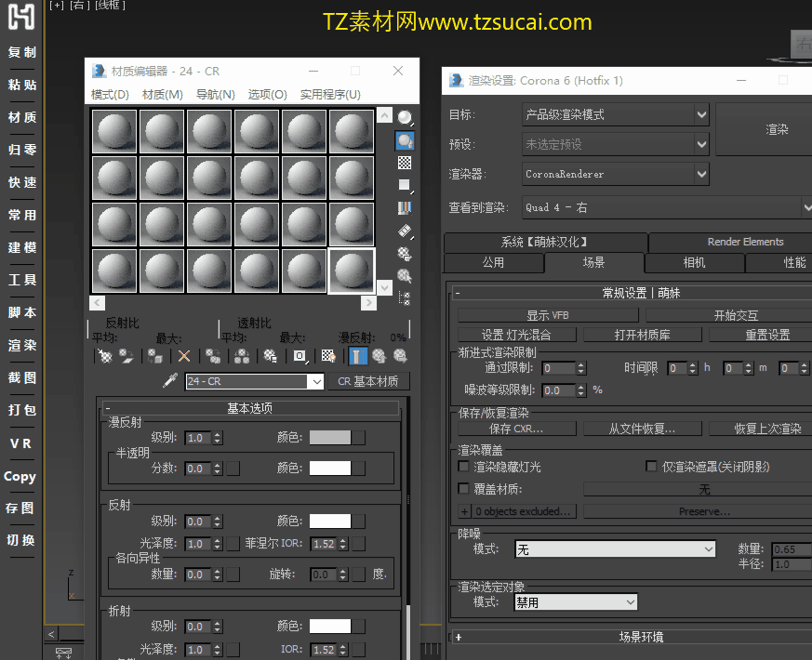Click the Go to Parent icon

[x=379, y=356]
